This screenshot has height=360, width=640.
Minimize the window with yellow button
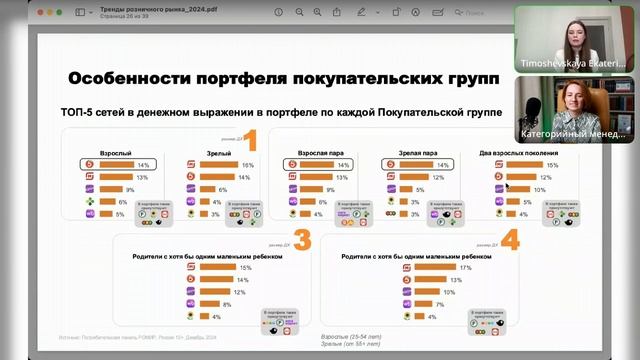tap(49, 12)
